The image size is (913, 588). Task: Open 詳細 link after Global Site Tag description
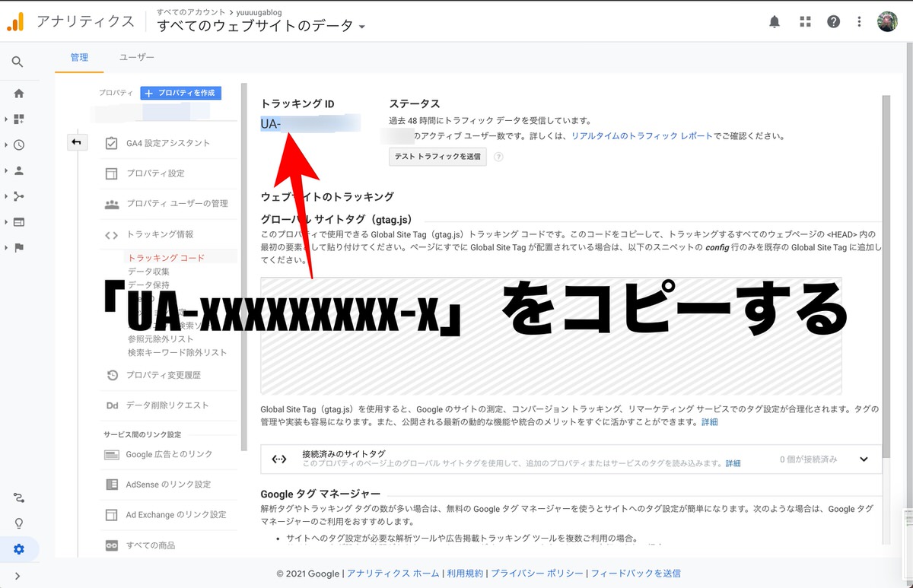pyautogui.click(x=709, y=422)
